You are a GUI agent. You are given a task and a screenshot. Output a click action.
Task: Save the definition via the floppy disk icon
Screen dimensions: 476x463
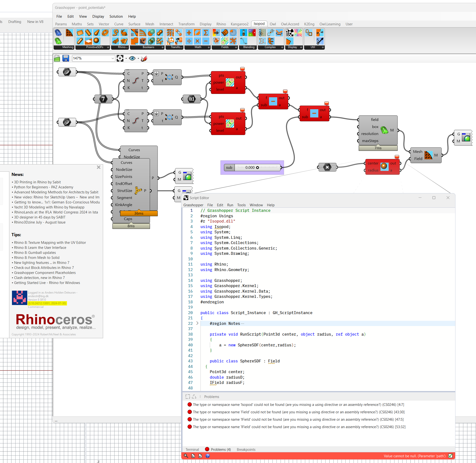point(66,58)
